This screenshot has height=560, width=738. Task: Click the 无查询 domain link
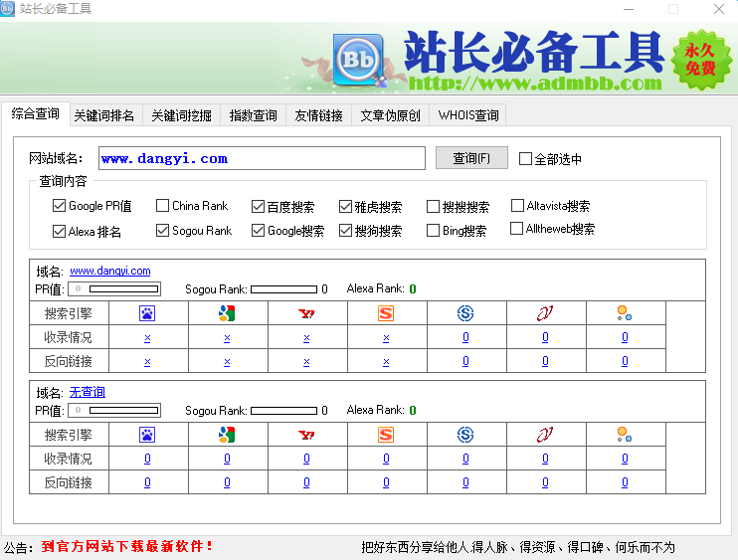(x=88, y=392)
